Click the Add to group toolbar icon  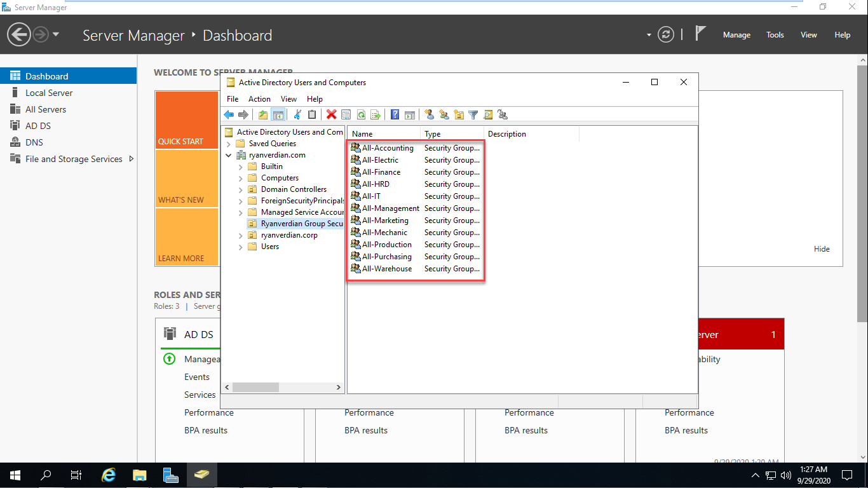[503, 115]
